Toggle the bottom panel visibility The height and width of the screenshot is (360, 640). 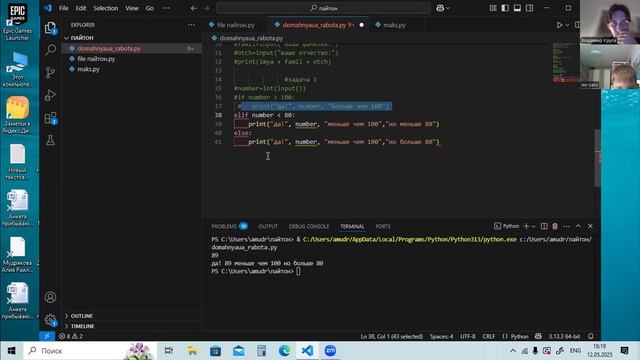coord(517,8)
